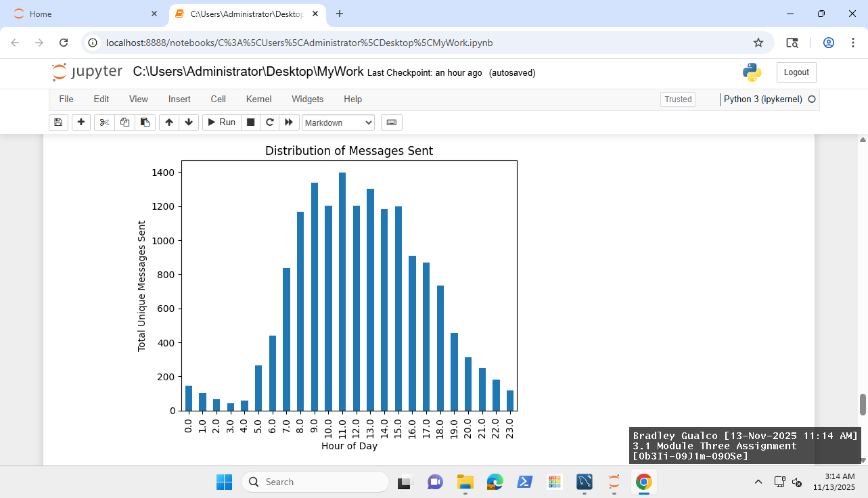
Task: Open the network tray icon
Action: (780, 482)
